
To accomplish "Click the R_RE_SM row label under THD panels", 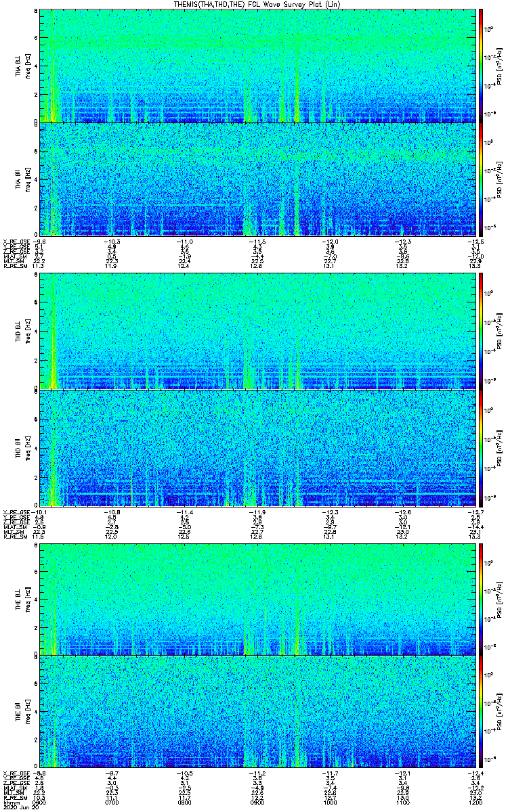I will pos(14,537).
